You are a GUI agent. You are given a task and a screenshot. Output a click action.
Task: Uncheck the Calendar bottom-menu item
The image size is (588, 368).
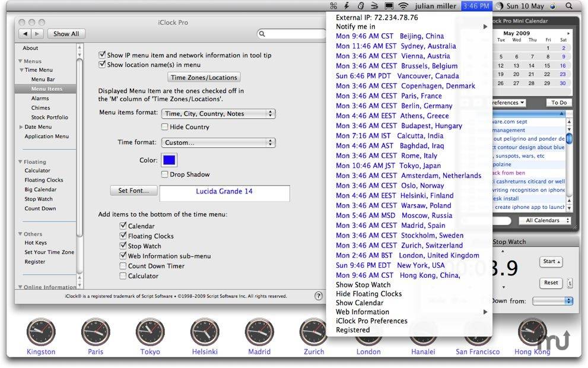coord(123,226)
